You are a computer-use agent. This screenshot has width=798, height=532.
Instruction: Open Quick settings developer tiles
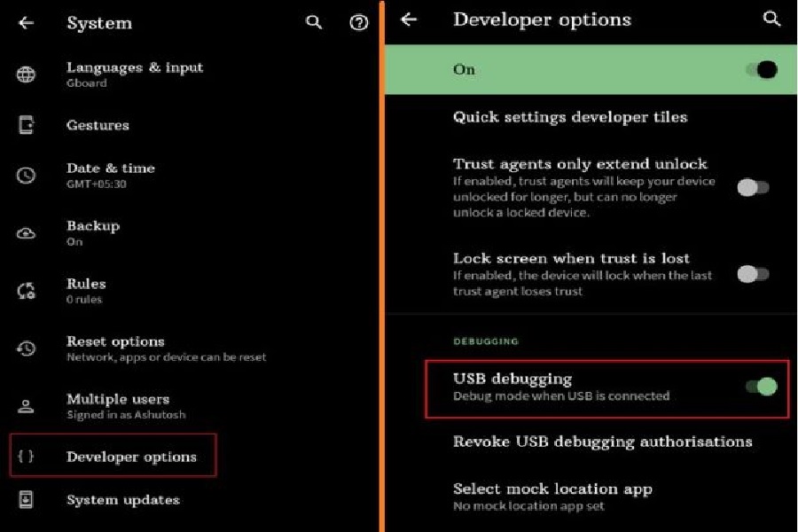coord(591,117)
